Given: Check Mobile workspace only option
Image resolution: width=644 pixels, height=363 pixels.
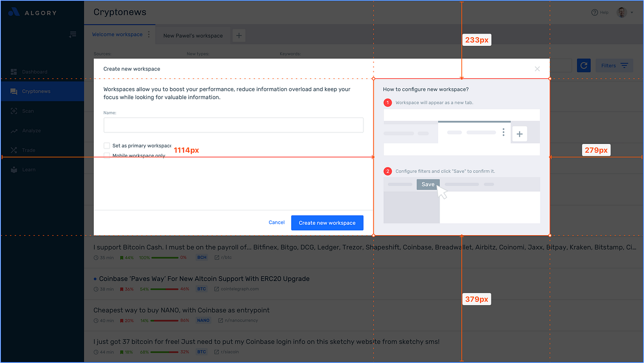Looking at the screenshot, I should pyautogui.click(x=107, y=155).
